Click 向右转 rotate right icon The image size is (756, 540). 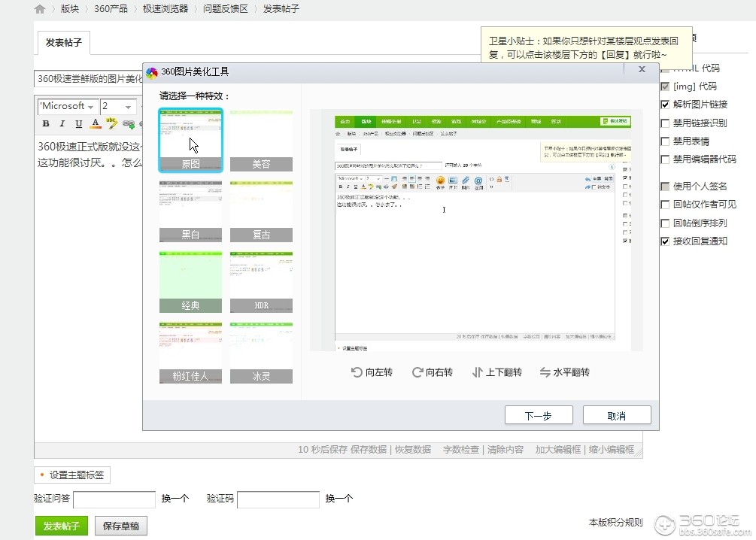(432, 372)
